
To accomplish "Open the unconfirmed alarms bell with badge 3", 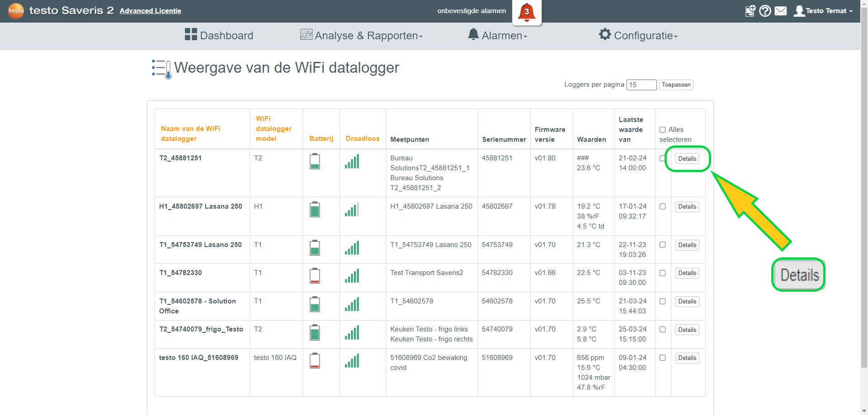I will point(527,12).
